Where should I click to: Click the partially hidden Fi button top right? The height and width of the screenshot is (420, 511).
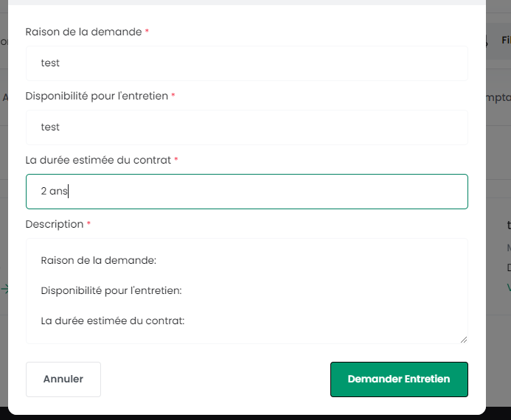click(x=506, y=40)
